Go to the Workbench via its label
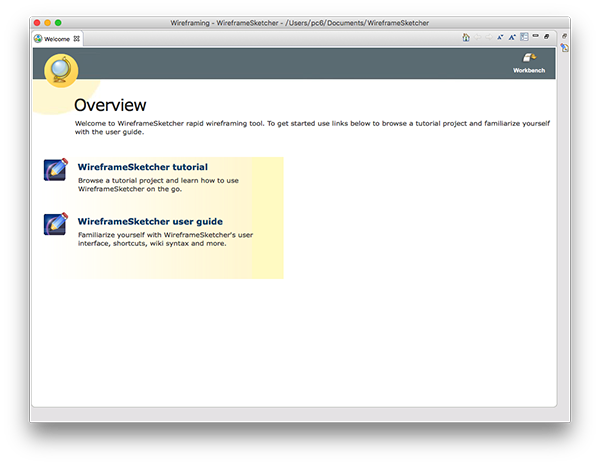The height and width of the screenshot is (465, 600). (x=529, y=70)
